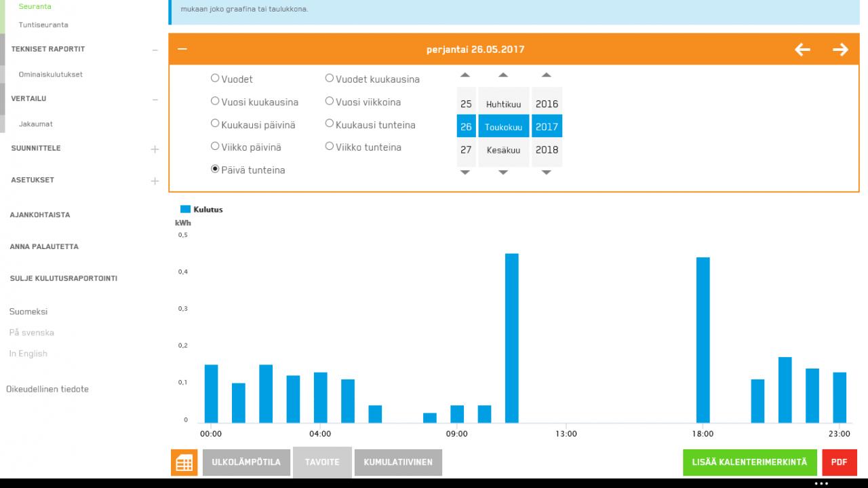Open Anna palautetta feedback page
Viewport: 868px width, 488px height.
[44, 246]
